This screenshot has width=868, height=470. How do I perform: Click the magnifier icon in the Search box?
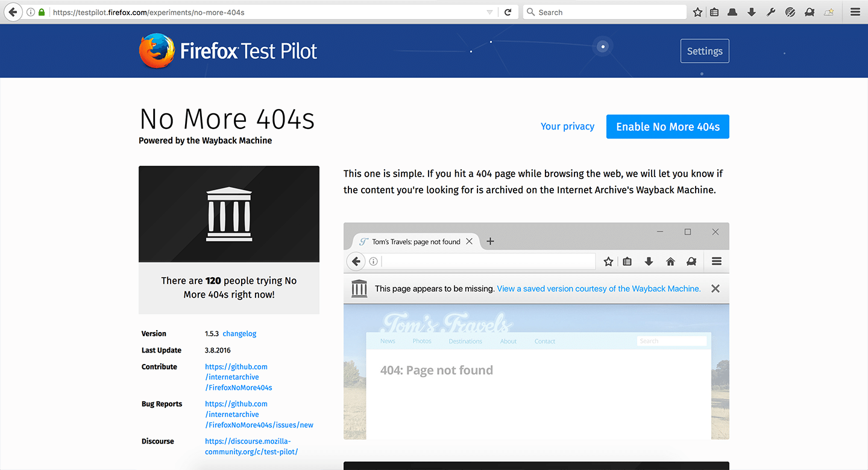coord(530,12)
